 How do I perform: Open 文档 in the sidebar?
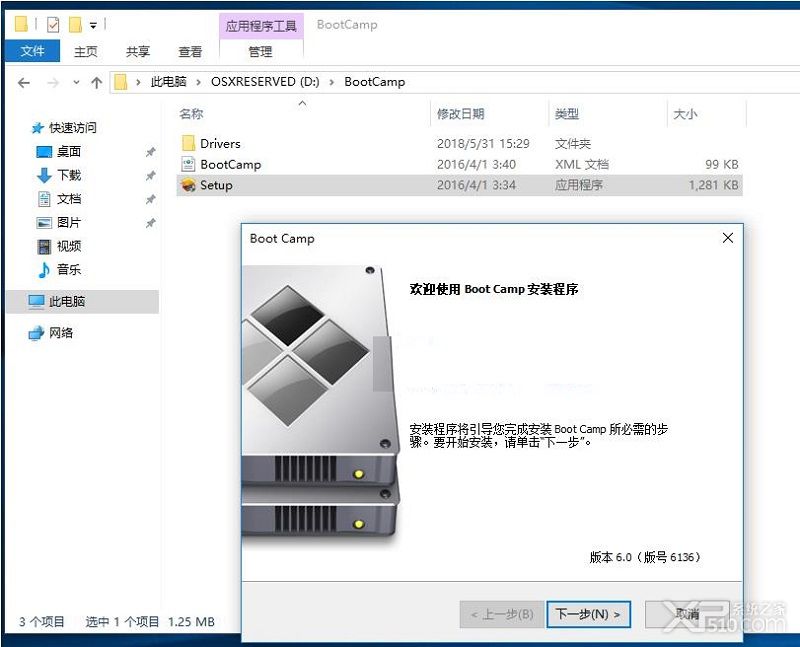69,199
